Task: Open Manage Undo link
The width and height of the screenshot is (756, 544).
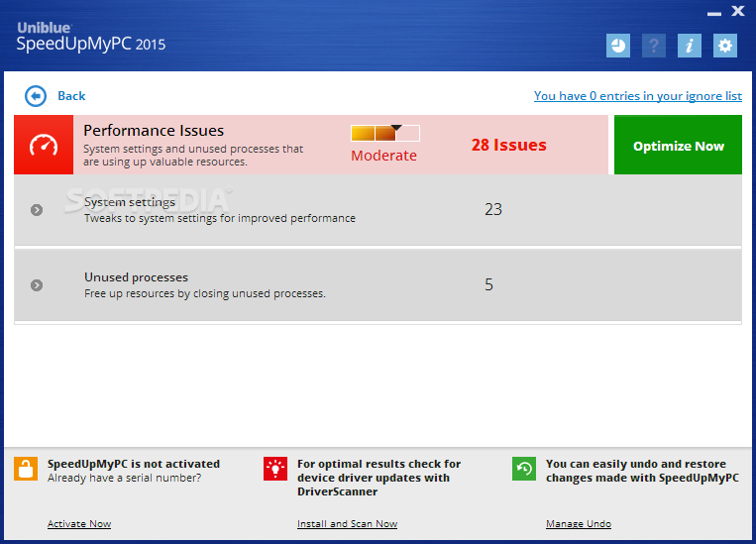Action: (x=579, y=524)
